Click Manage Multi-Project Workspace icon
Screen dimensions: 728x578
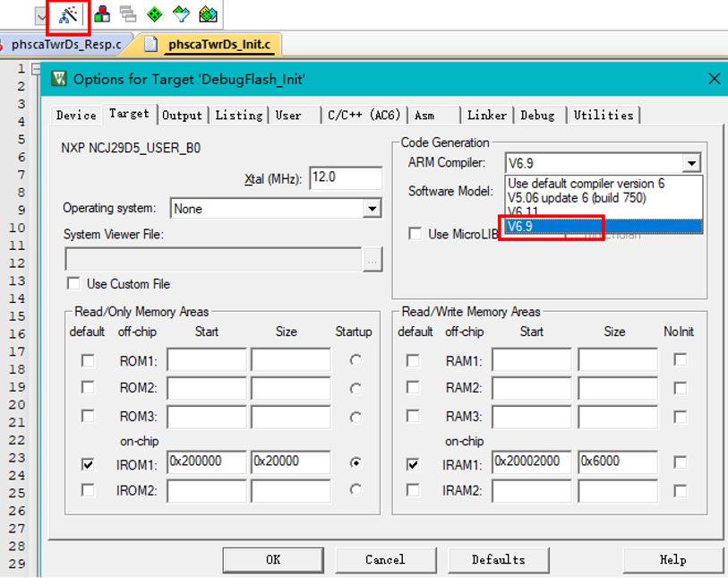(128, 14)
